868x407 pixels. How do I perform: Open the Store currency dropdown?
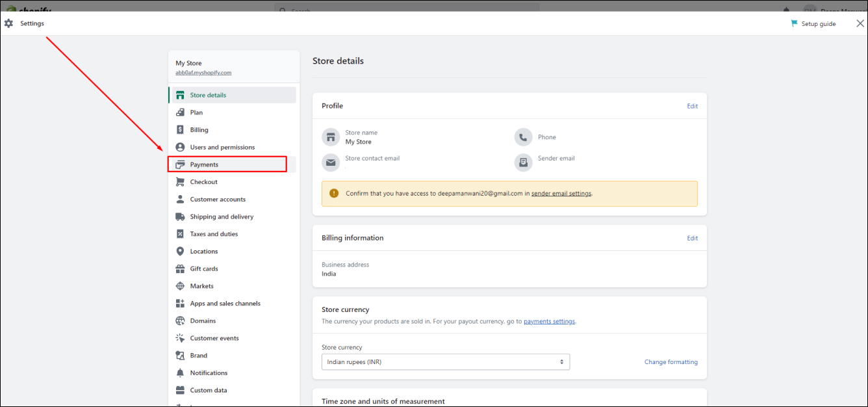446,361
